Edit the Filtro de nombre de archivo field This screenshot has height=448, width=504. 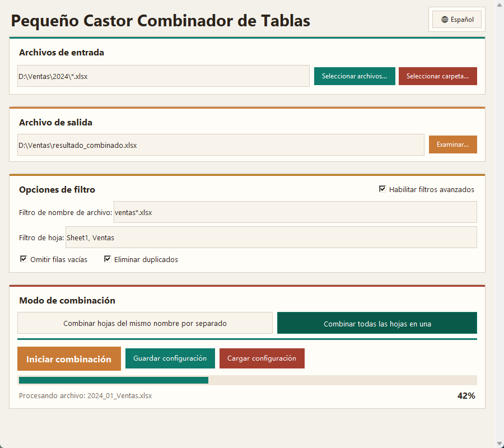tap(295, 212)
